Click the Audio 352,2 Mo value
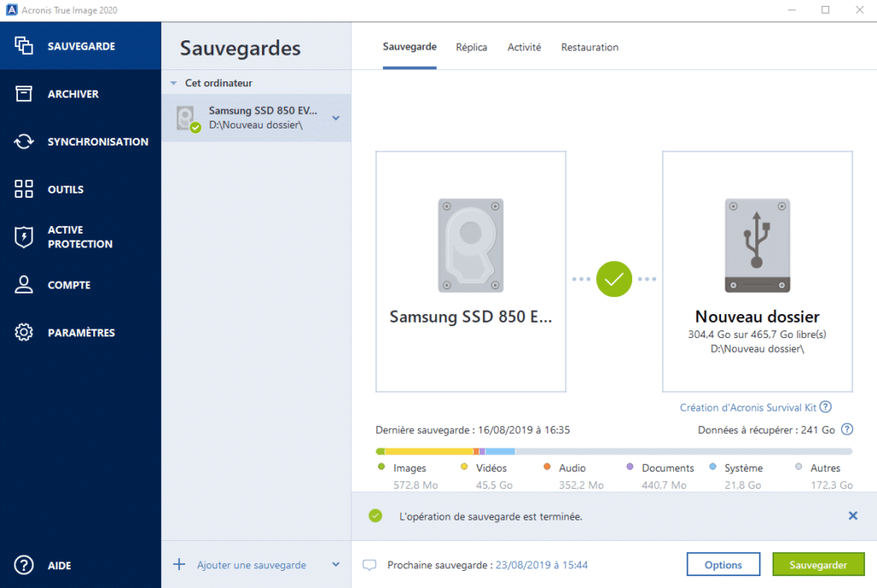 [582, 485]
